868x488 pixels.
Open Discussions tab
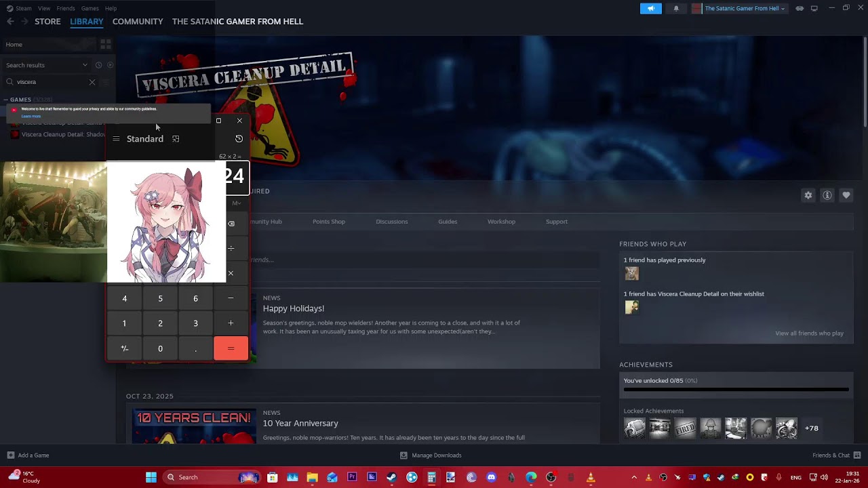392,222
